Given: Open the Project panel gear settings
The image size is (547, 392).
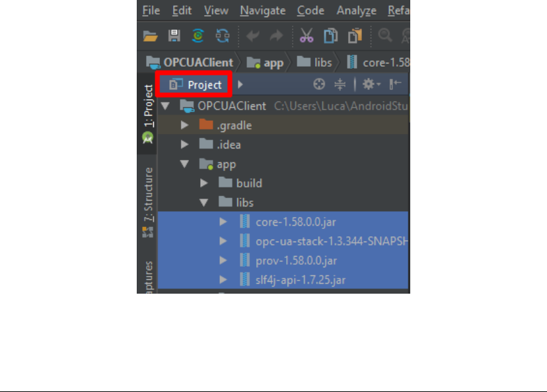Looking at the screenshot, I should tap(371, 84).
